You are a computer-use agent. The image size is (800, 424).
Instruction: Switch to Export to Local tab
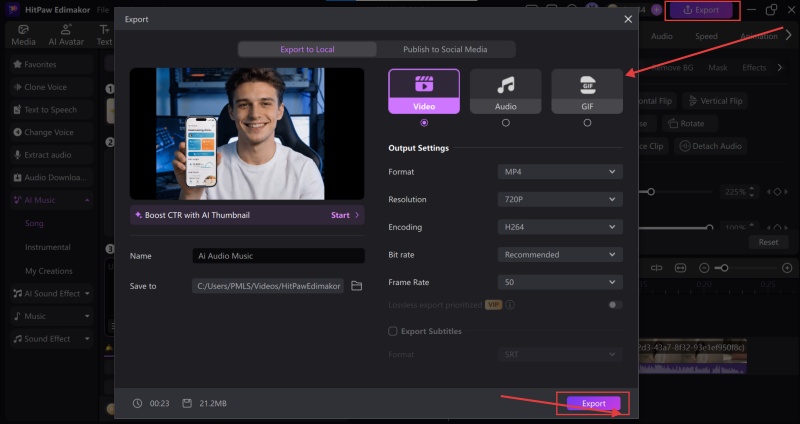pyautogui.click(x=307, y=49)
